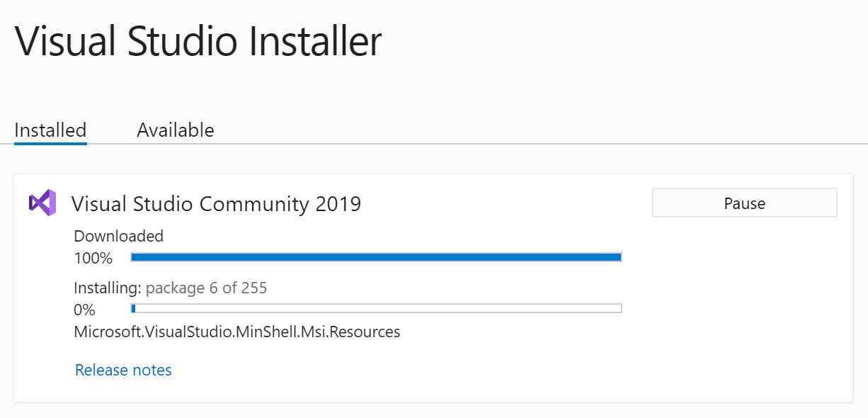Switch to the Installed tab
This screenshot has height=418, width=868.
coord(50,130)
